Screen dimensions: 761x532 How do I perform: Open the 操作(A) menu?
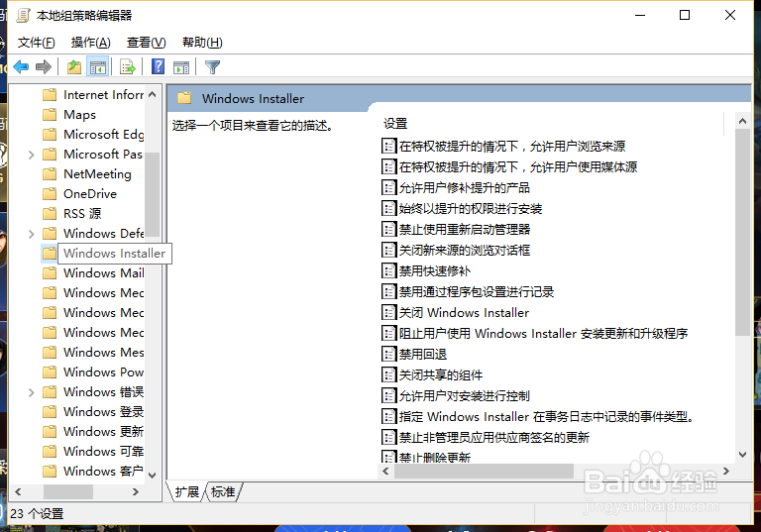(x=91, y=43)
